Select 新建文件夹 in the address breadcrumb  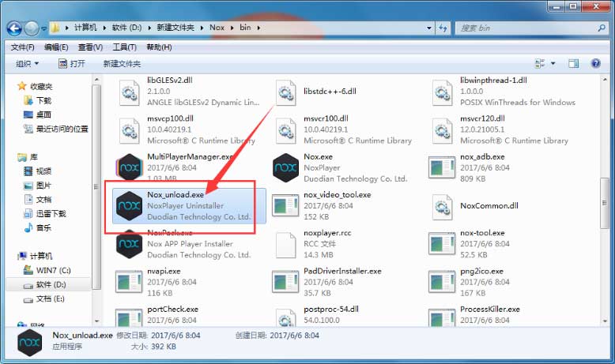(175, 28)
